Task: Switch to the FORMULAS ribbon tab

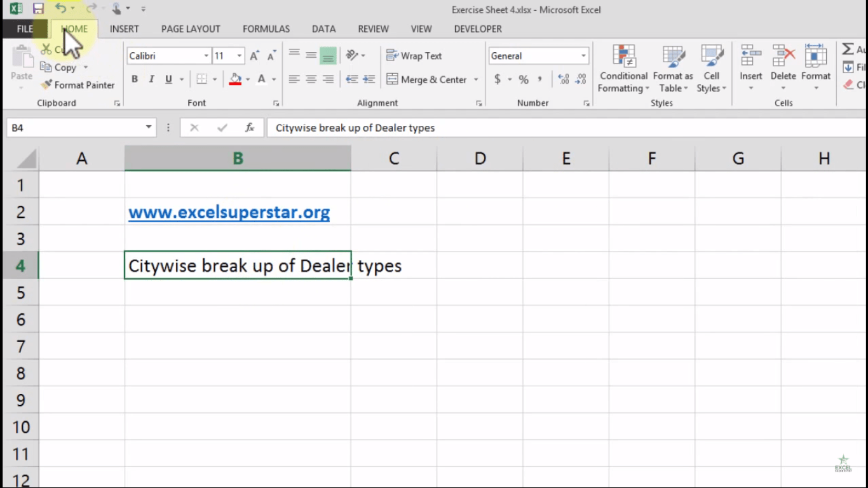Action: (266, 29)
